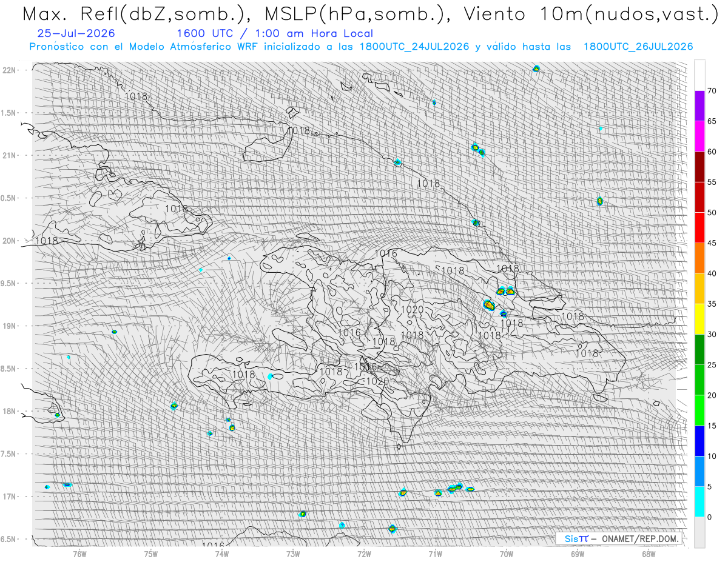Click the colorbar value label '5'
Image resolution: width=728 pixels, height=562 pixels.
710,486
